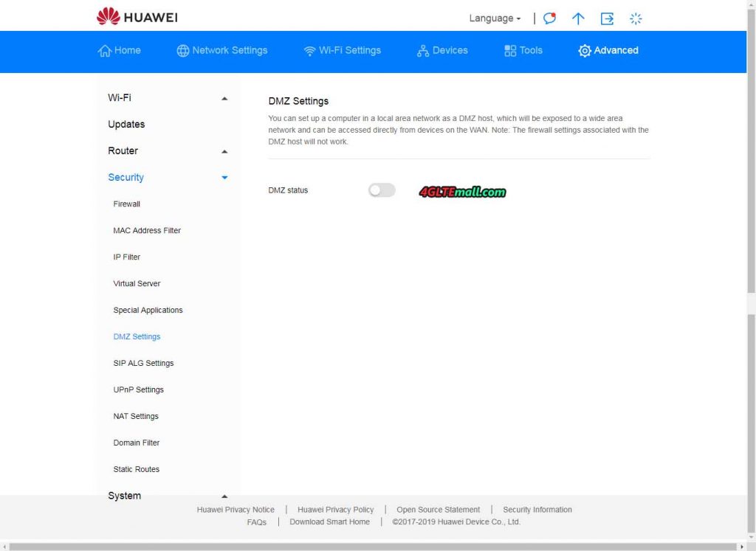Screen dimensions: 756x551
Task: Open Wi-Fi Settings via the wireless icon
Action: point(309,50)
